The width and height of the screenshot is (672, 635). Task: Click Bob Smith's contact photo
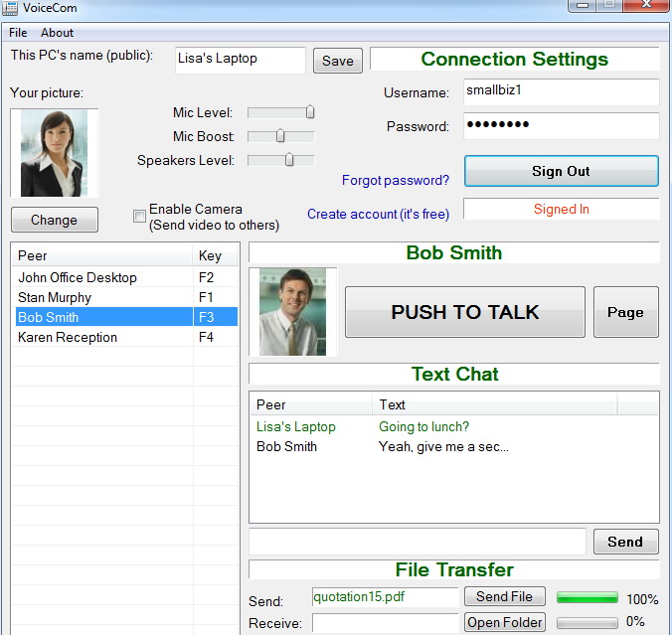(292, 311)
